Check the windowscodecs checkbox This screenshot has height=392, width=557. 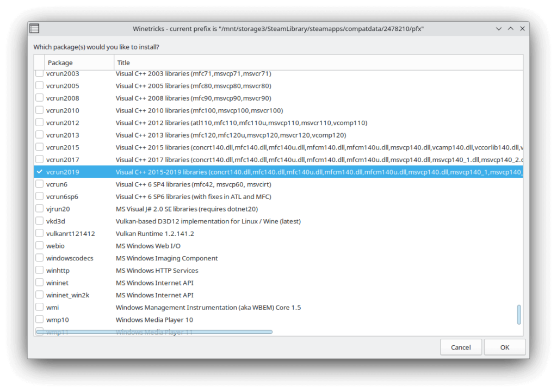(39, 258)
